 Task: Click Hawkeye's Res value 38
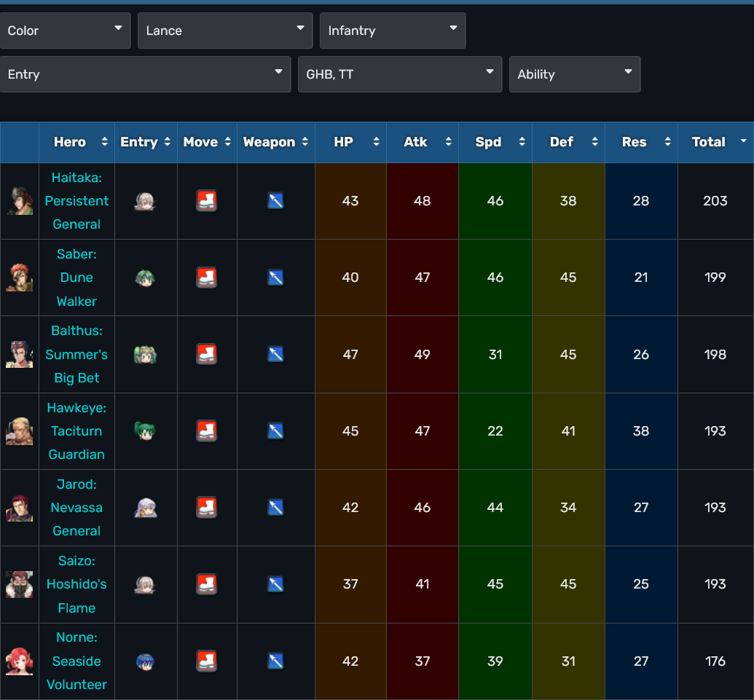641,430
